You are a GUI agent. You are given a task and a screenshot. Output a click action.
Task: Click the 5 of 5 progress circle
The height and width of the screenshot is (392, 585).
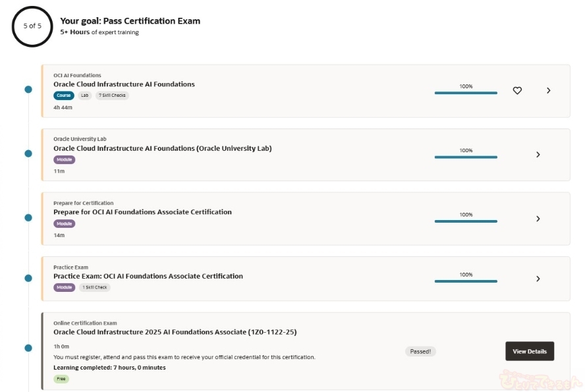32,26
